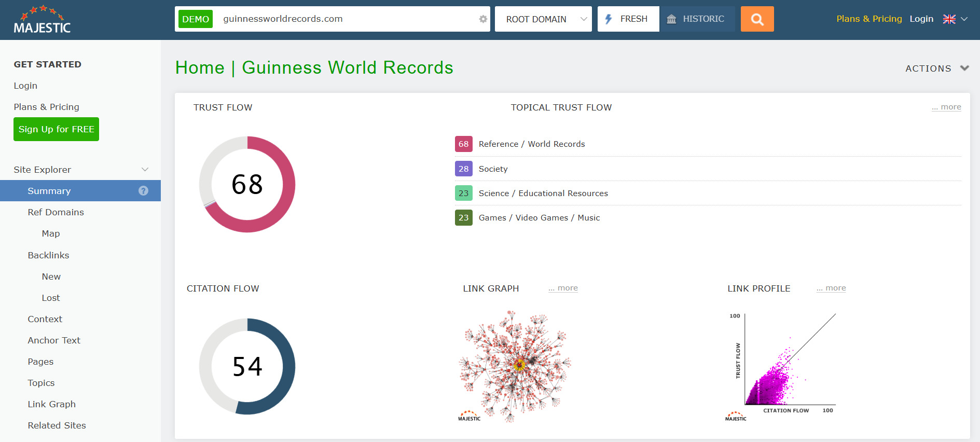Click the Trust Flow 68 donut chart

click(247, 185)
